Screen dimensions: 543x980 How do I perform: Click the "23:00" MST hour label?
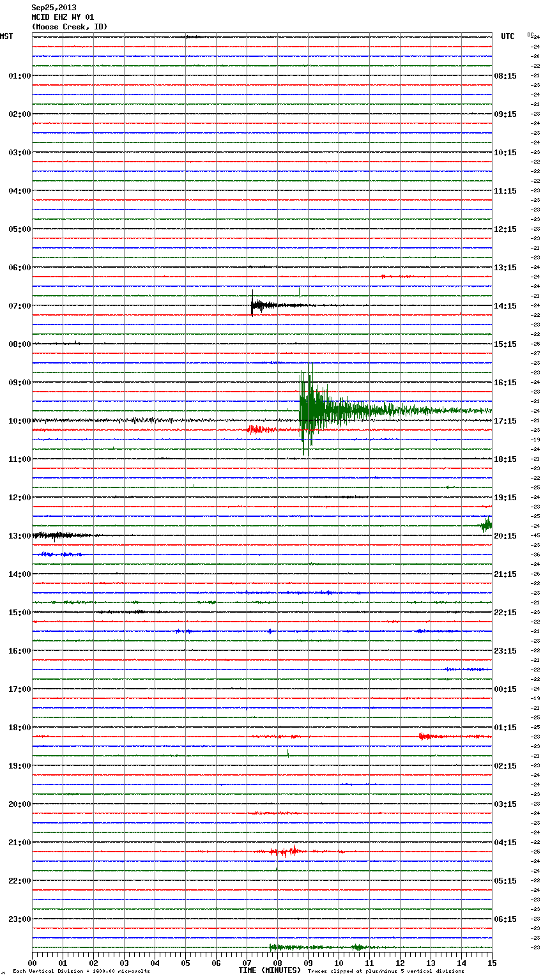coord(20,919)
